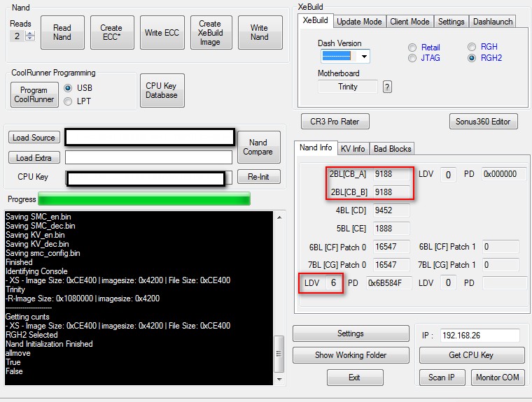Click LDV value 6

[333, 282]
